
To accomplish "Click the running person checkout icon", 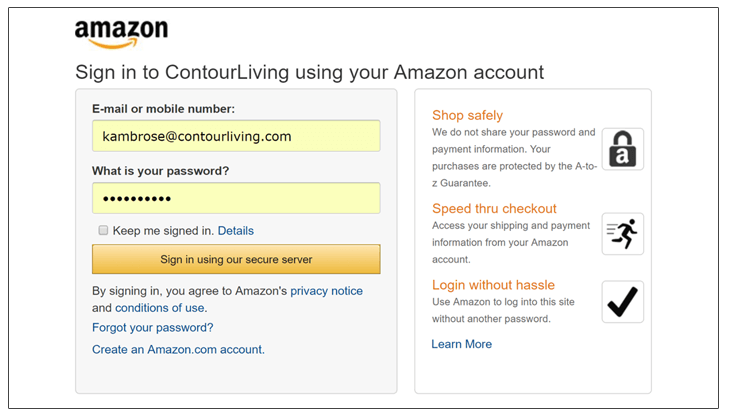I will pos(622,234).
